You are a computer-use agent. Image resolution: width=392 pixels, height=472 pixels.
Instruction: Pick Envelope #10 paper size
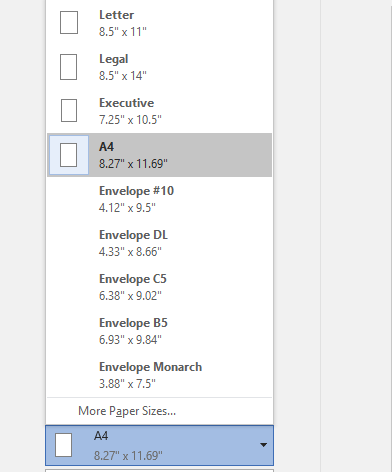[x=159, y=199]
